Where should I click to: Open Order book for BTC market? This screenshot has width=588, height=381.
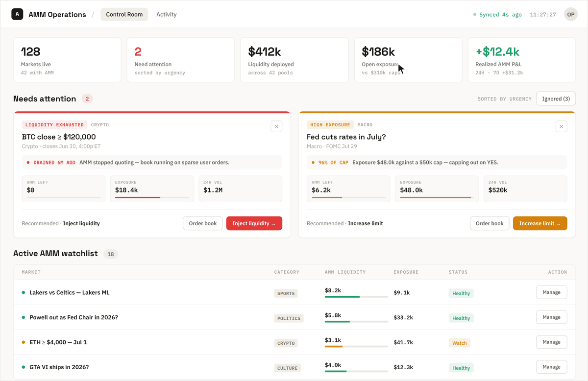(203, 223)
